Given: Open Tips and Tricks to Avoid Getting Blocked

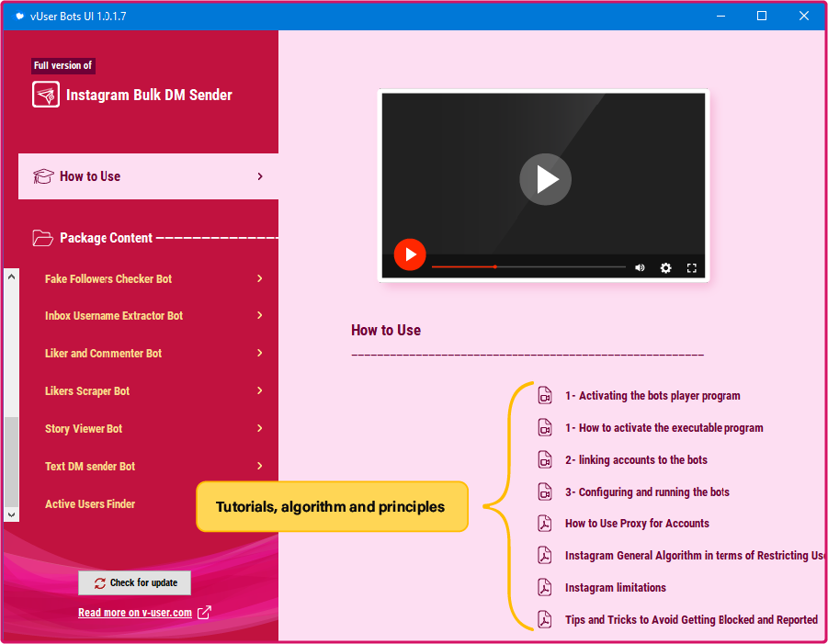Looking at the screenshot, I should point(691,620).
